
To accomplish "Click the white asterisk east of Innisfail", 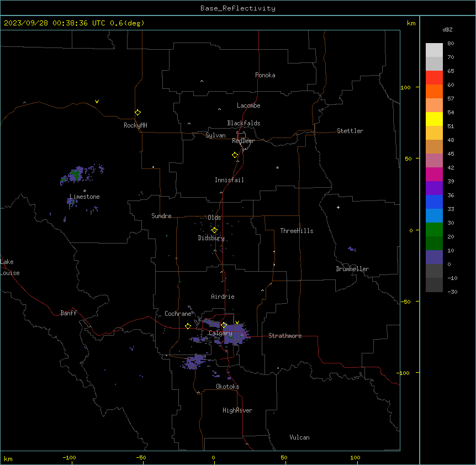I will click(277, 167).
